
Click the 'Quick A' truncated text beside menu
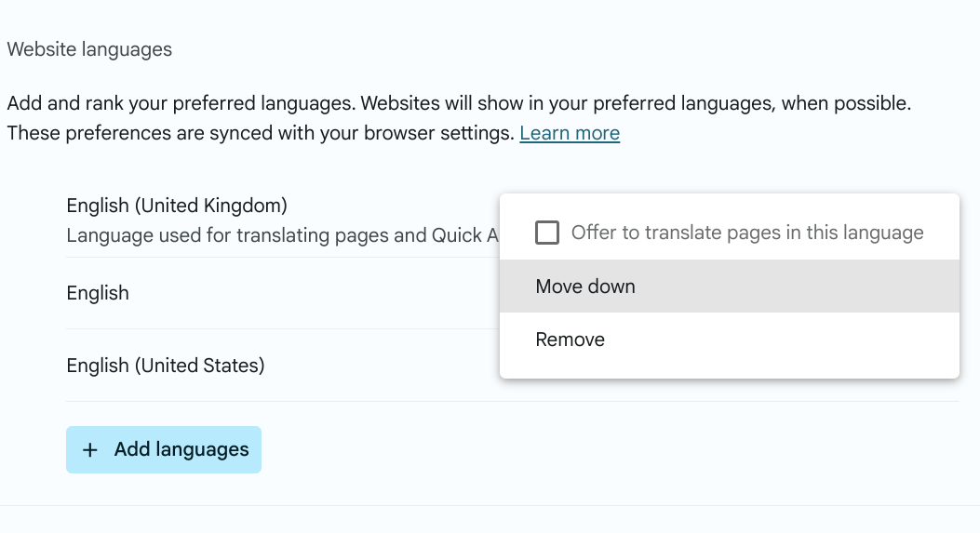(x=464, y=235)
